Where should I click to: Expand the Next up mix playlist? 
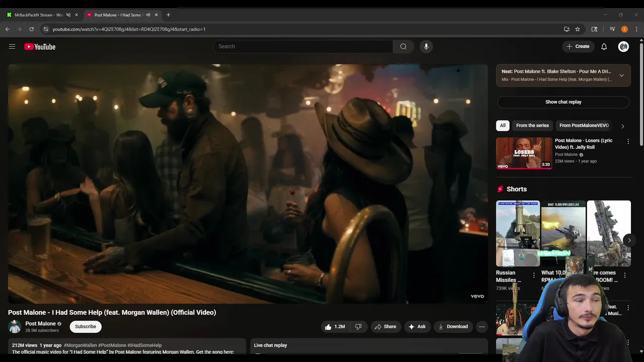621,75
